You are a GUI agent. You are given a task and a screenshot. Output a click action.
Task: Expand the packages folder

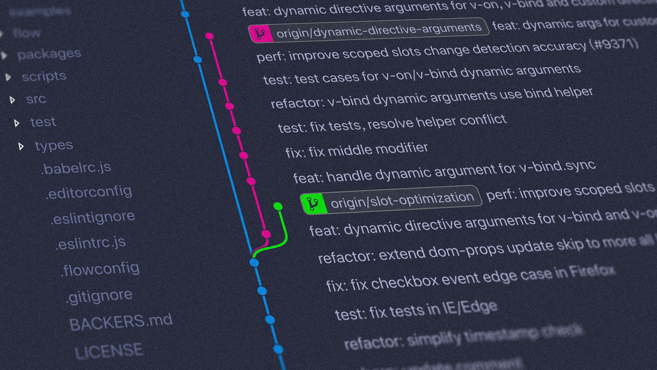tap(4, 55)
